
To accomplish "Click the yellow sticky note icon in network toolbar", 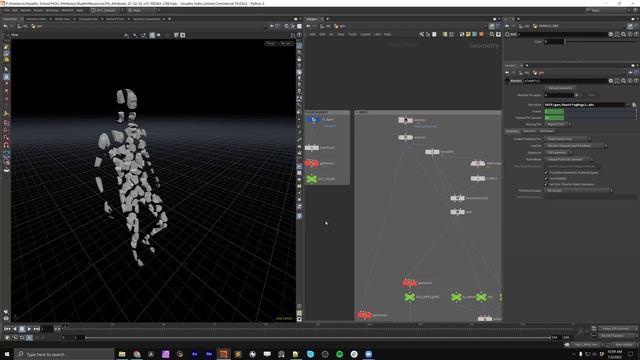I will [x=468, y=35].
